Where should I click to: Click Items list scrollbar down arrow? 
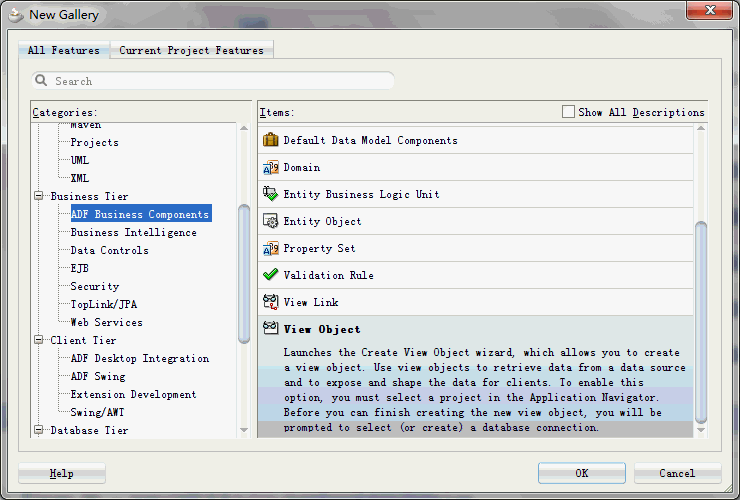pos(701,430)
